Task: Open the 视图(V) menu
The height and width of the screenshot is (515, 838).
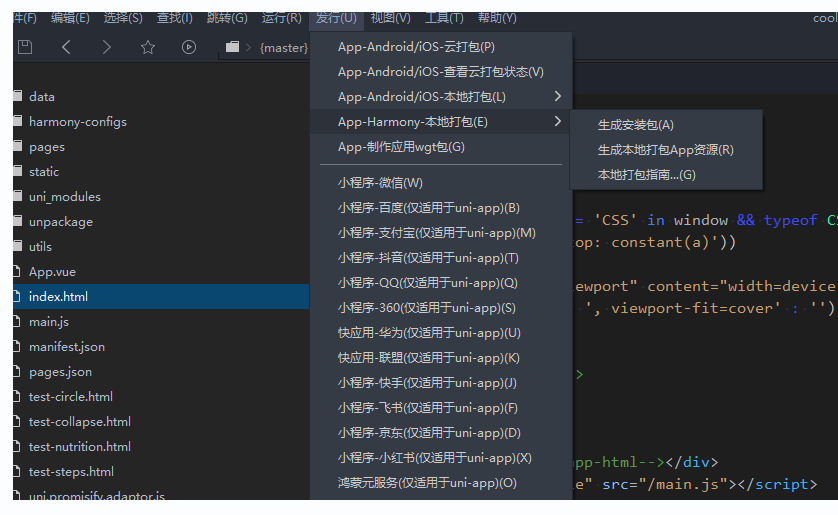Action: point(390,18)
